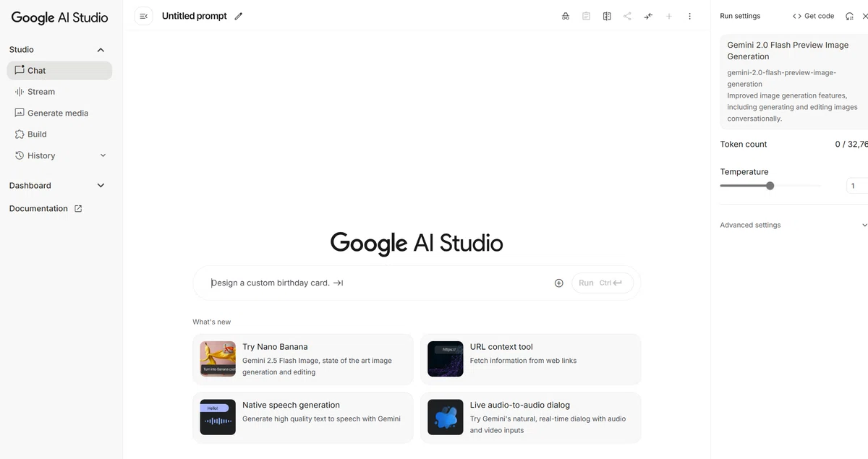The image size is (868, 459).
Task: Click the reset default settings icon
Action: [x=849, y=16]
